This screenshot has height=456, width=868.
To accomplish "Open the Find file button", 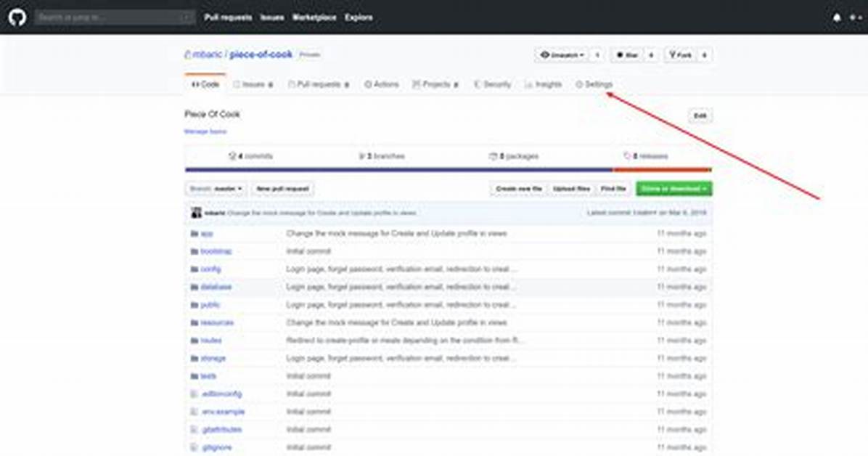I will pyautogui.click(x=613, y=189).
